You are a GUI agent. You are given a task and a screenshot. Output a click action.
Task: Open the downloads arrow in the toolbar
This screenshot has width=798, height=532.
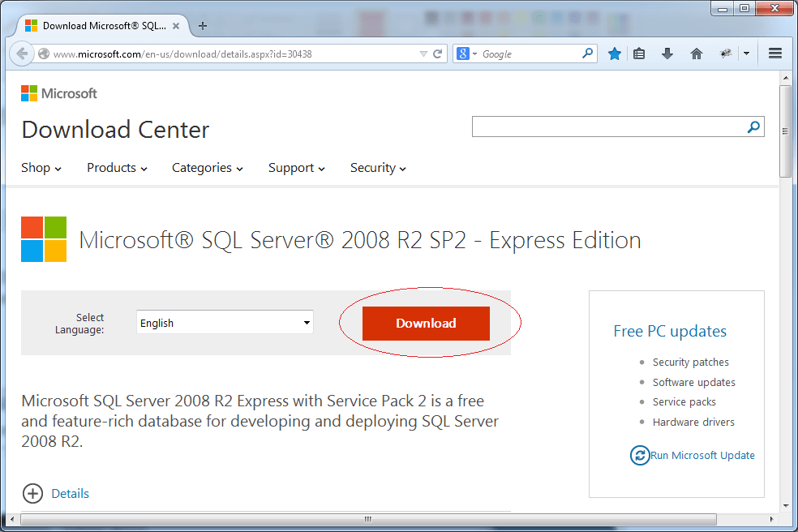667,54
